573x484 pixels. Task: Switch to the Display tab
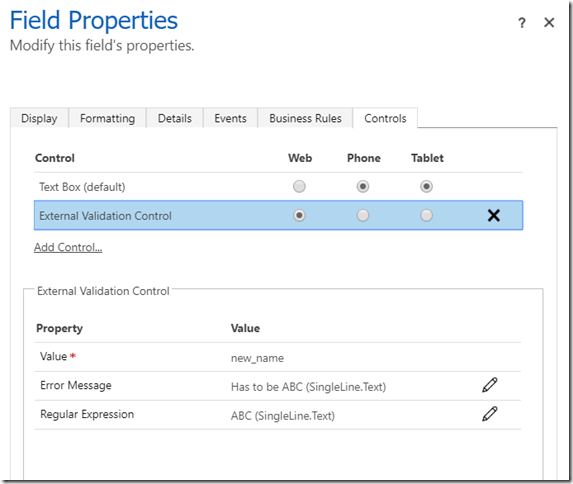[x=39, y=118]
